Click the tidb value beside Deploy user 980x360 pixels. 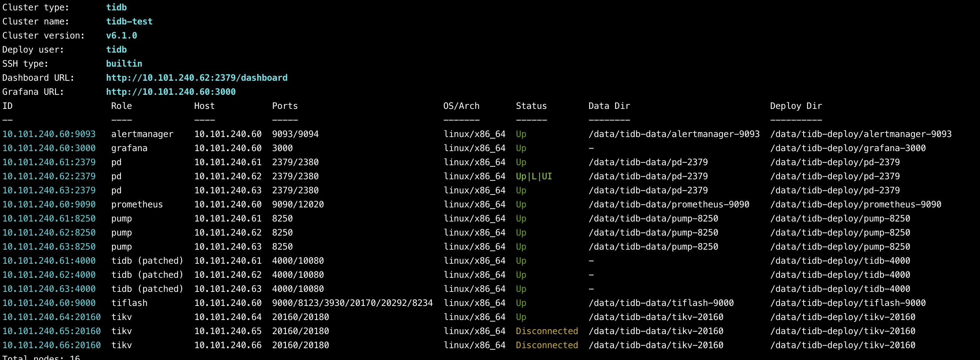pos(116,50)
